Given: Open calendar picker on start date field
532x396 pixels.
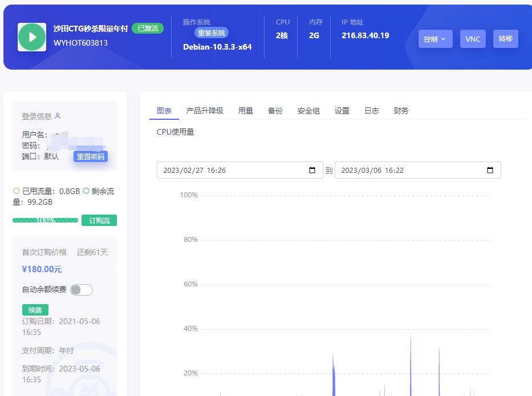Looking at the screenshot, I should pos(312,170).
